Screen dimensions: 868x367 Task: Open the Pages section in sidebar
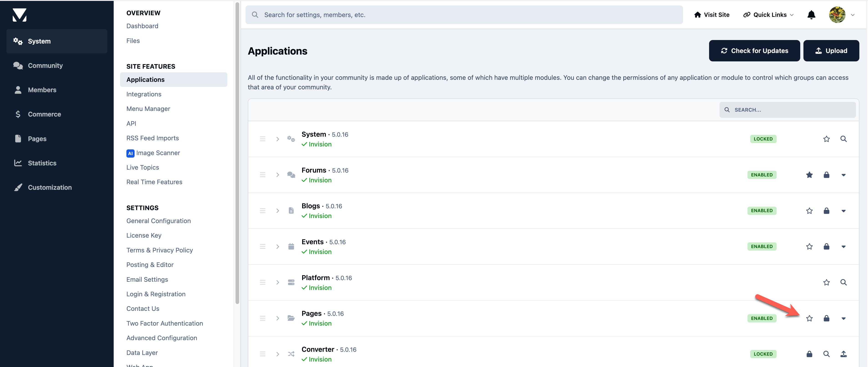pos(57,138)
